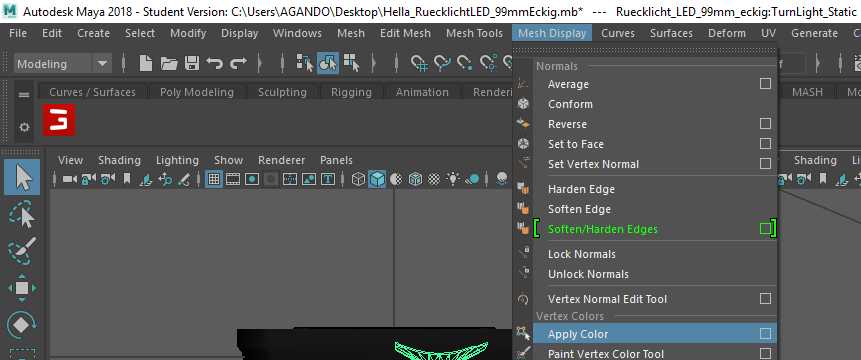Screen dimensions: 861x360
Task: Open the Average normals option box
Action: (x=765, y=83)
